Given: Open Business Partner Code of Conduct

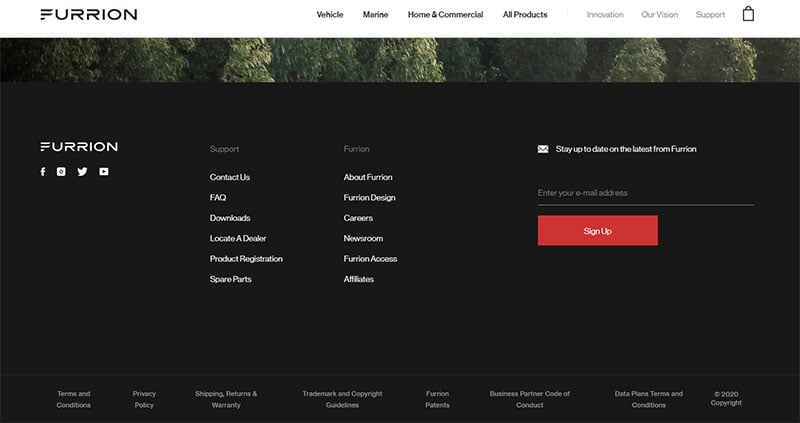Looking at the screenshot, I should (x=530, y=400).
